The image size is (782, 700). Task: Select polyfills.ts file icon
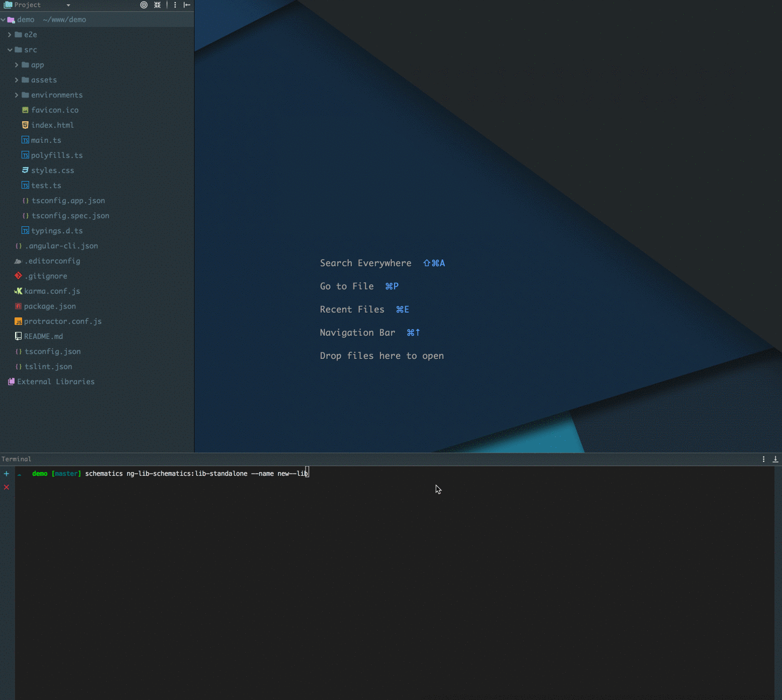point(25,155)
